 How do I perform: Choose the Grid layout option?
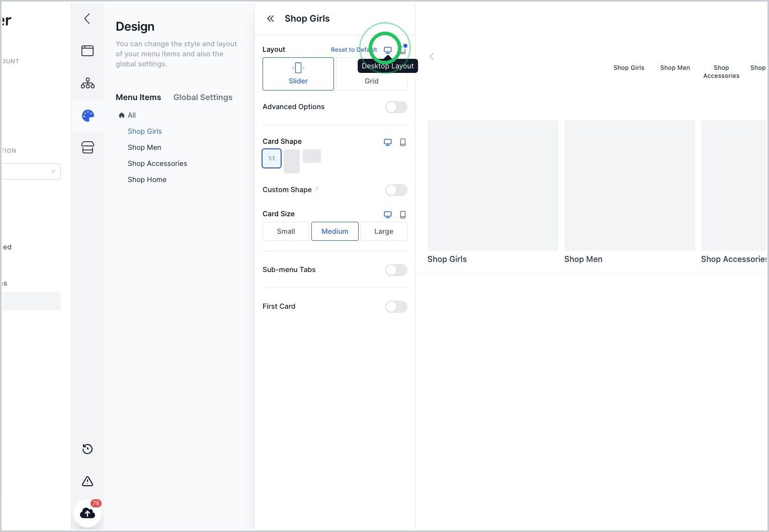pos(372,74)
